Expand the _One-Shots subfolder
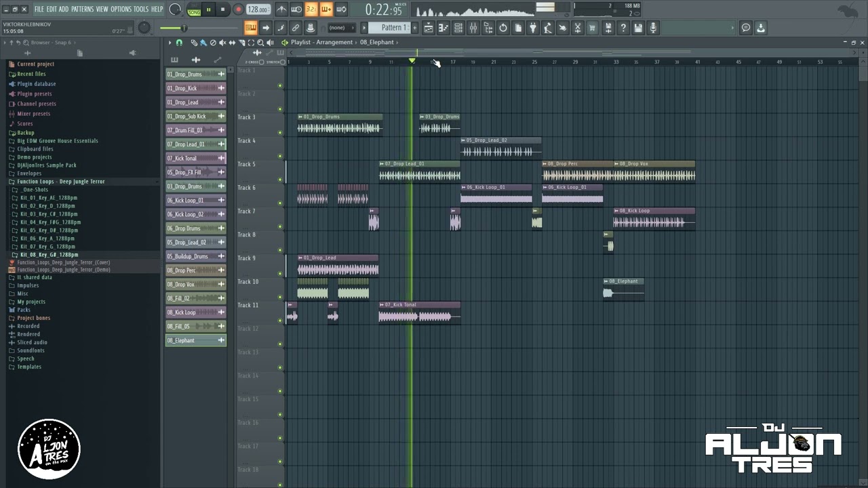Image resolution: width=868 pixels, height=488 pixels. [x=35, y=190]
